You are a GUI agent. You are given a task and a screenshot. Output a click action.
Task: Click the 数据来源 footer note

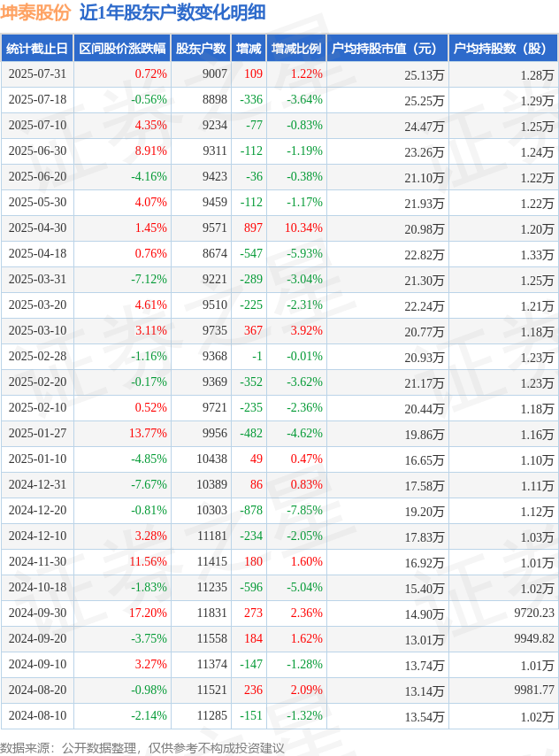(x=142, y=748)
